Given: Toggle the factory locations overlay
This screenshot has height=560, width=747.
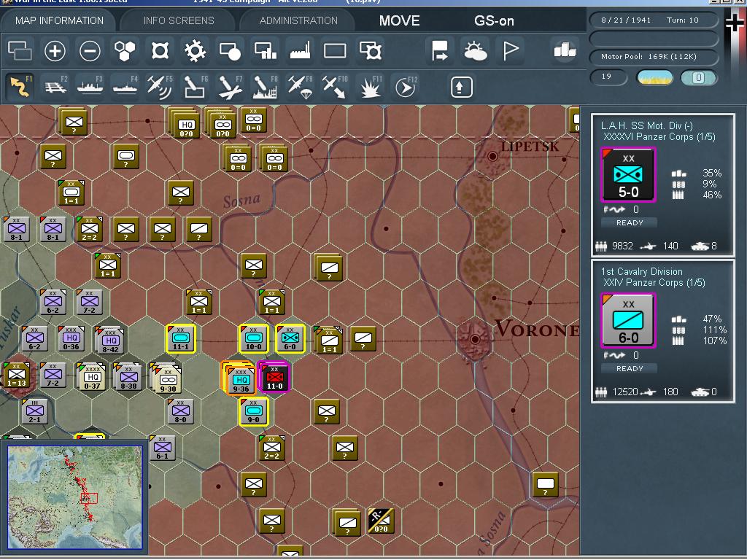Looking at the screenshot, I should coord(300,50).
